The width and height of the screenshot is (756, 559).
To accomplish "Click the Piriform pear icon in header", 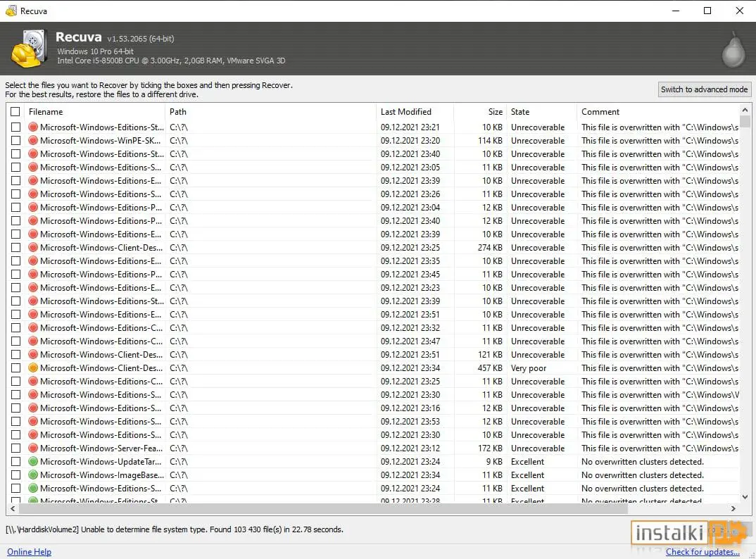I will (733, 49).
